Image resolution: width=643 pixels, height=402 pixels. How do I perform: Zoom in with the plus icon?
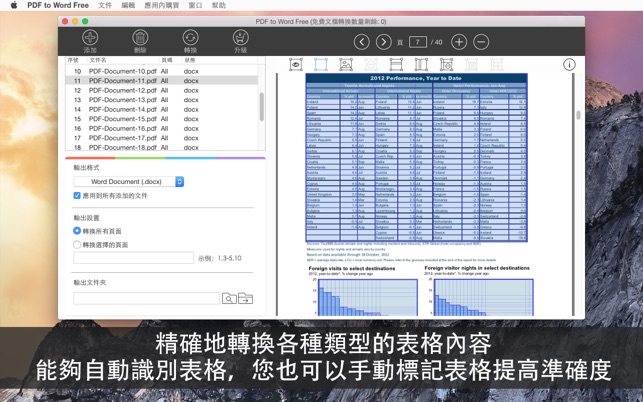tap(459, 42)
